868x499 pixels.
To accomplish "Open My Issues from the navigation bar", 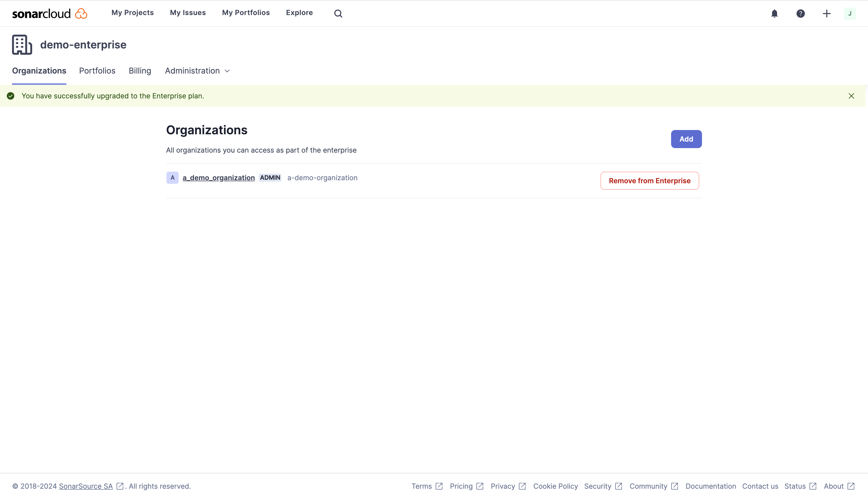I will (x=188, y=12).
